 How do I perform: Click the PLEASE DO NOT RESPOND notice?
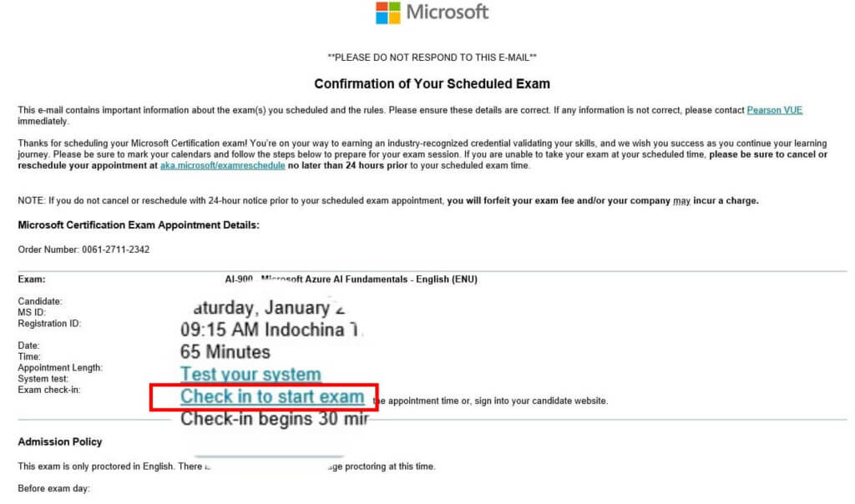pos(432,58)
